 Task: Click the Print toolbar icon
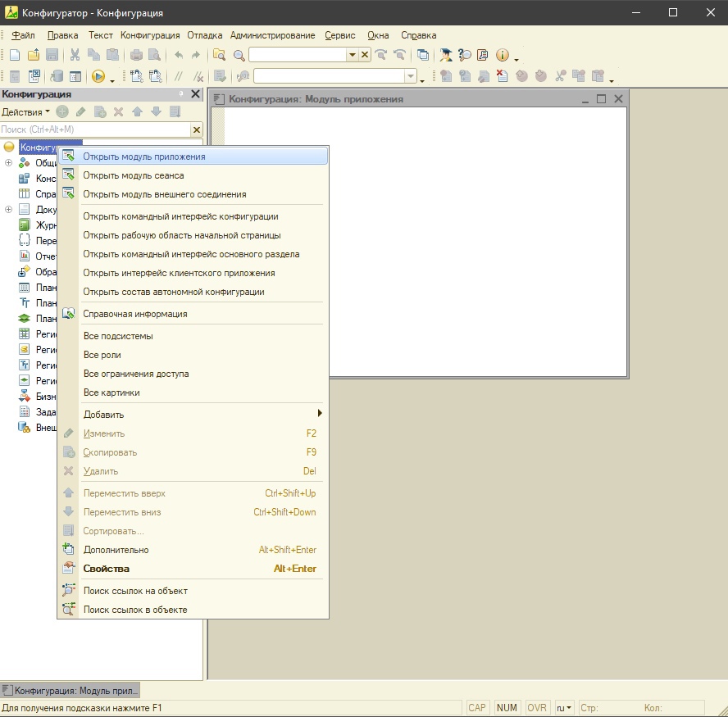tap(136, 55)
